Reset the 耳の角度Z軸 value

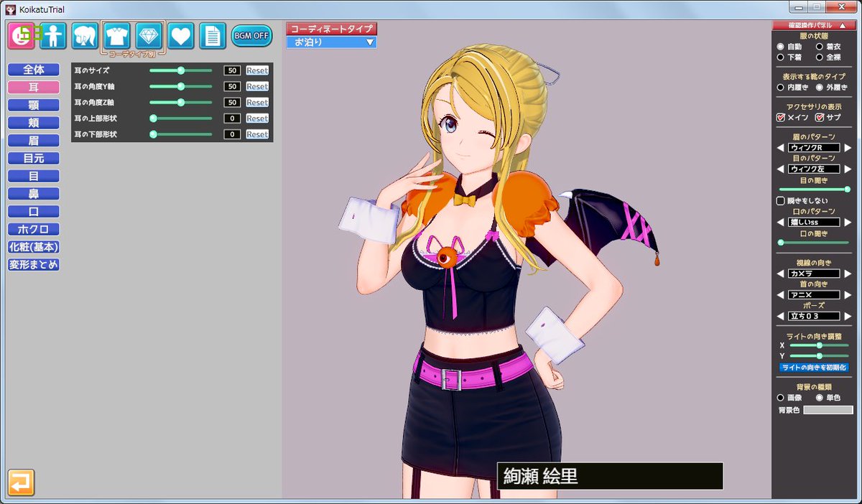(257, 103)
